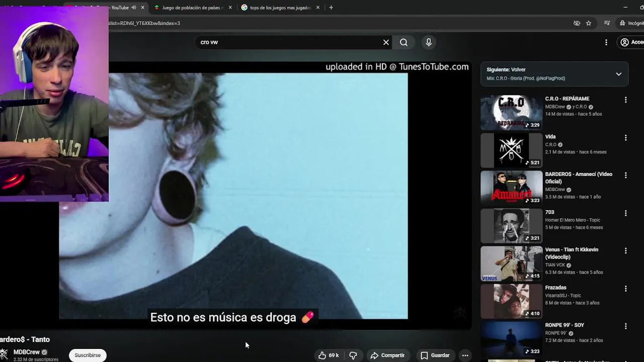Like the video with 69 k likes

[x=328, y=355]
